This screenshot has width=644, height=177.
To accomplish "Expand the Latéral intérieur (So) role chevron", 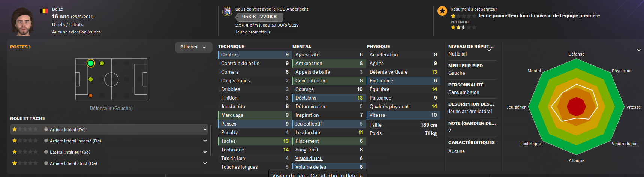I will (205, 152).
